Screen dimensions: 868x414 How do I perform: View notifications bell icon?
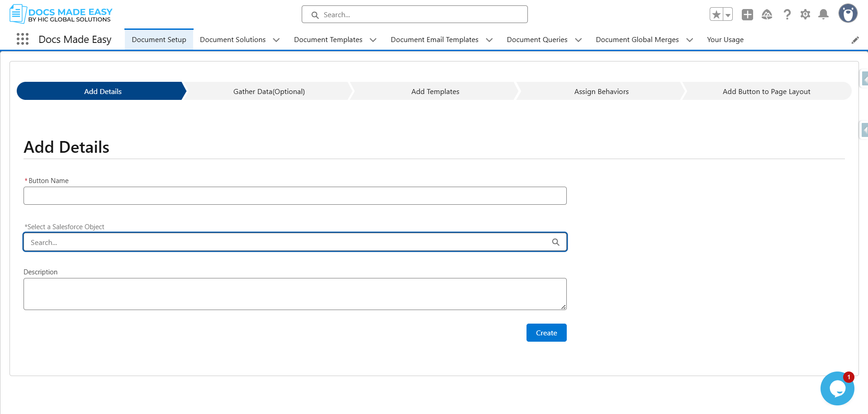(823, 15)
